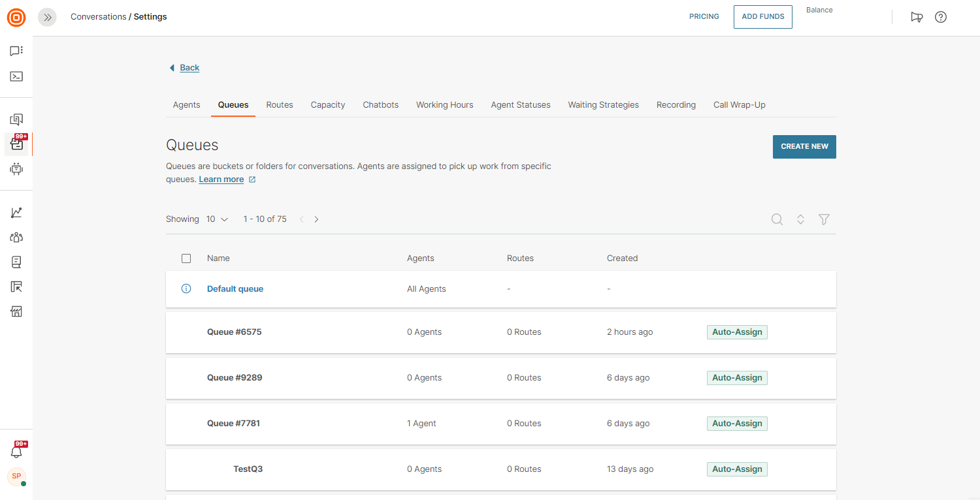This screenshot has width=980, height=500.
Task: Open the notifications bell in sidebar
Action: pyautogui.click(x=16, y=452)
